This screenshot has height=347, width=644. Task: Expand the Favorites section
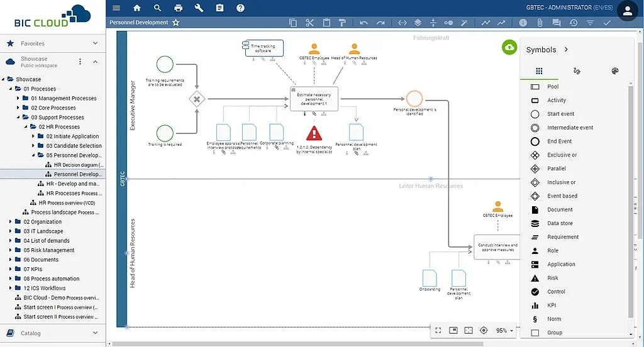tap(96, 43)
